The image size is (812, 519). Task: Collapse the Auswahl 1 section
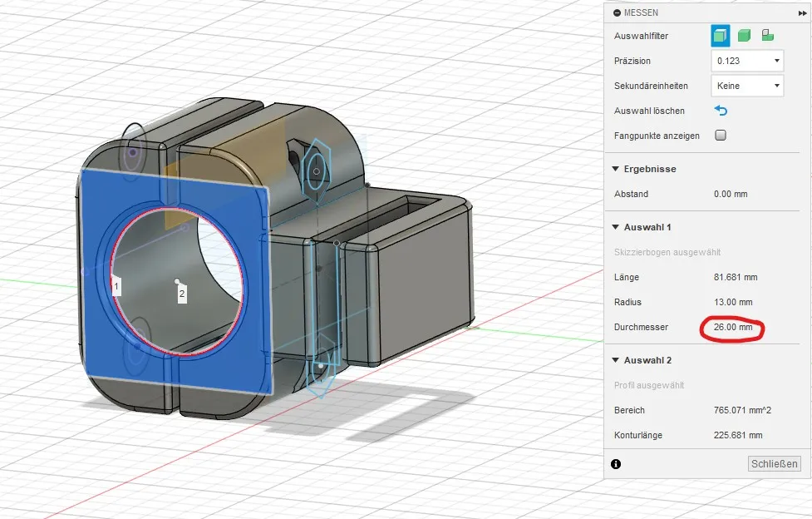click(616, 227)
